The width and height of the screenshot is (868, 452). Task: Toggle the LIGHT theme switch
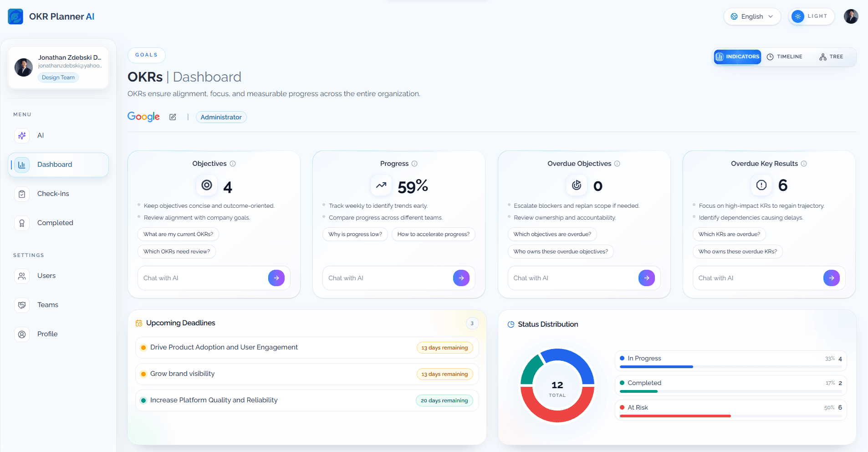pos(812,16)
